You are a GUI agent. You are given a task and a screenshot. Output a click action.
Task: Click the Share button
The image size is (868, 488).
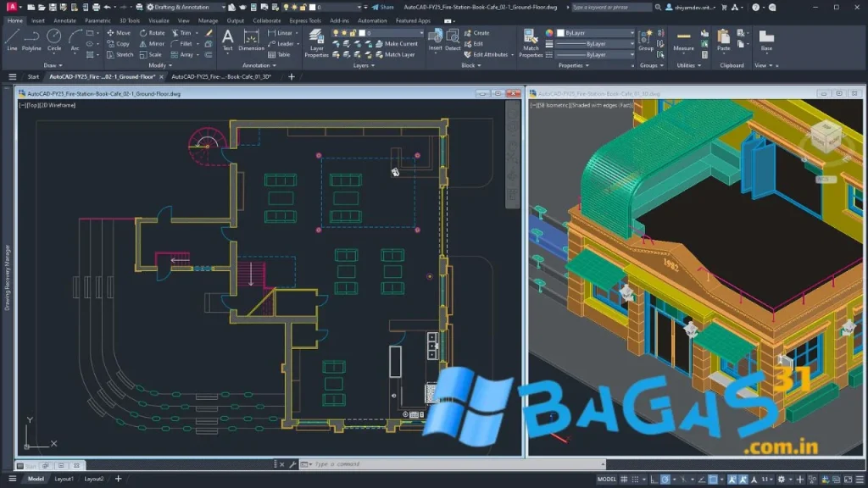[382, 7]
